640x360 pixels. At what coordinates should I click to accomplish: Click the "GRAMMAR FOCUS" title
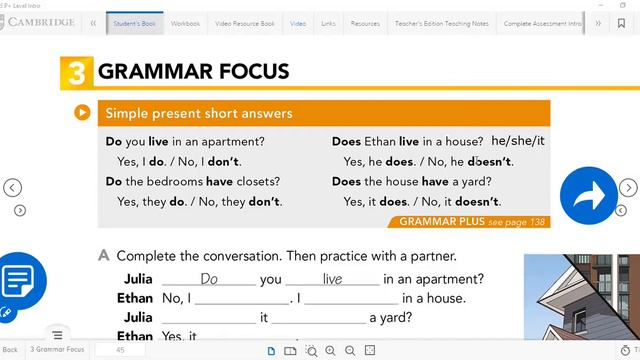coord(193,71)
